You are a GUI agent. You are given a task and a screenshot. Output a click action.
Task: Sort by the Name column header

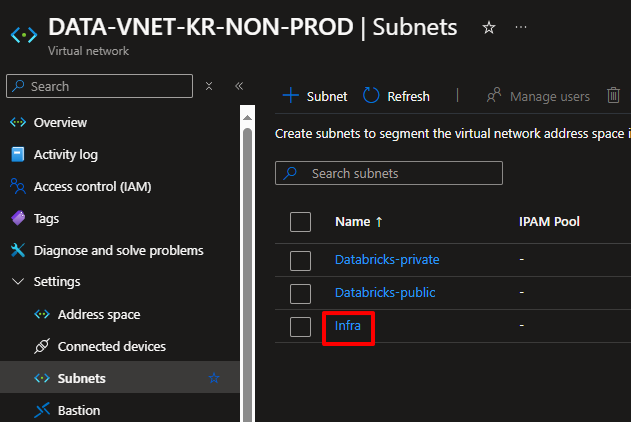coord(353,222)
